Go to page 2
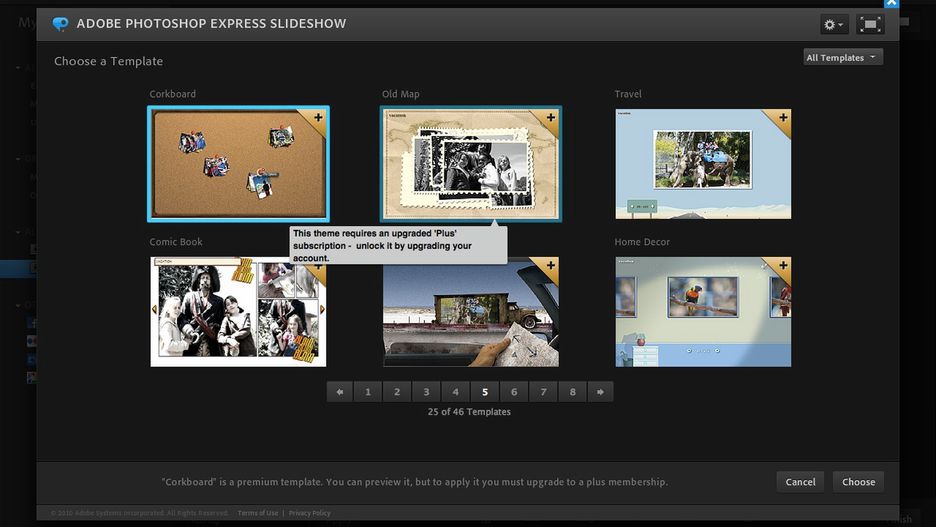The width and height of the screenshot is (936, 527). (x=397, y=392)
